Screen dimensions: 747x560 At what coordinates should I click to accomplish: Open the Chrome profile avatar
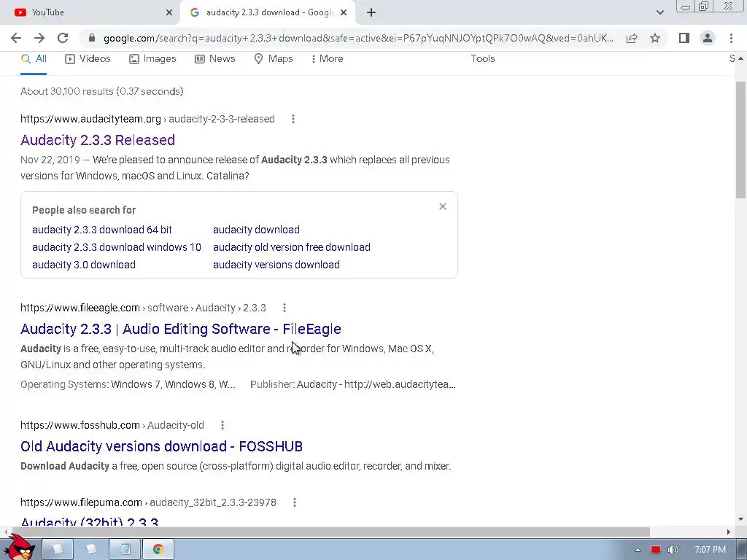tap(708, 38)
